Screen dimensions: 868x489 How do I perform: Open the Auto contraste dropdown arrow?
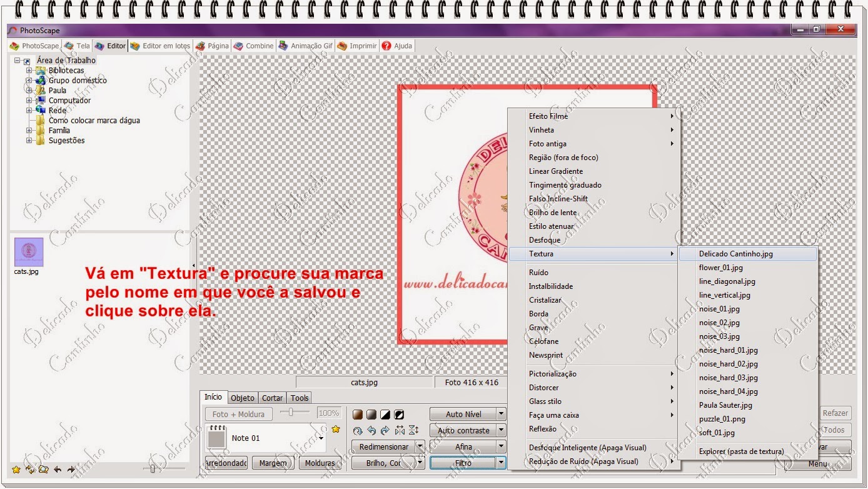pyautogui.click(x=501, y=430)
